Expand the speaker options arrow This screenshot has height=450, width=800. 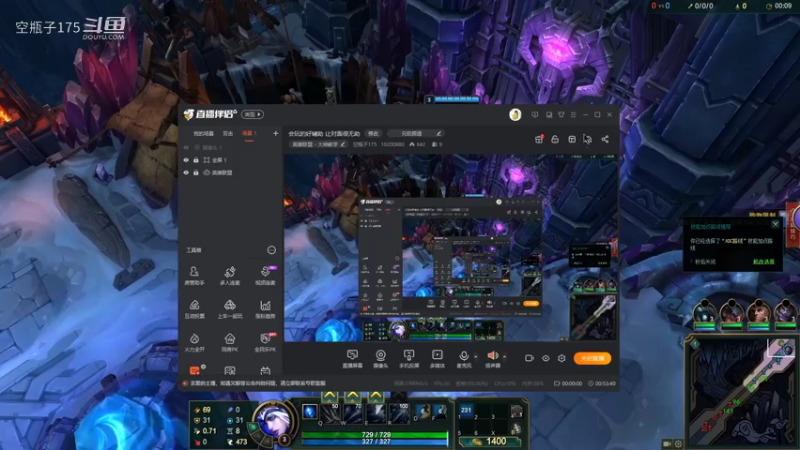505,357
